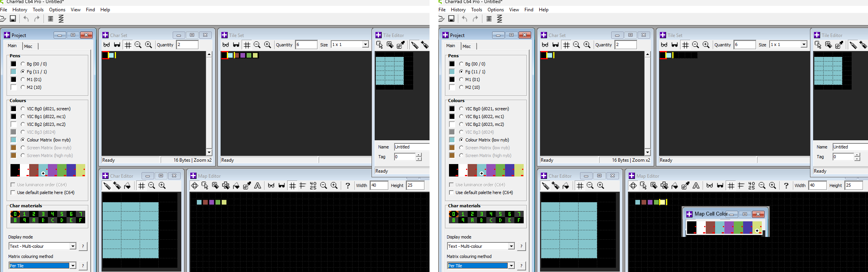The width and height of the screenshot is (868, 272).
Task: Pick brown swatch in Map Cell Color dialog
Action: pos(710,228)
